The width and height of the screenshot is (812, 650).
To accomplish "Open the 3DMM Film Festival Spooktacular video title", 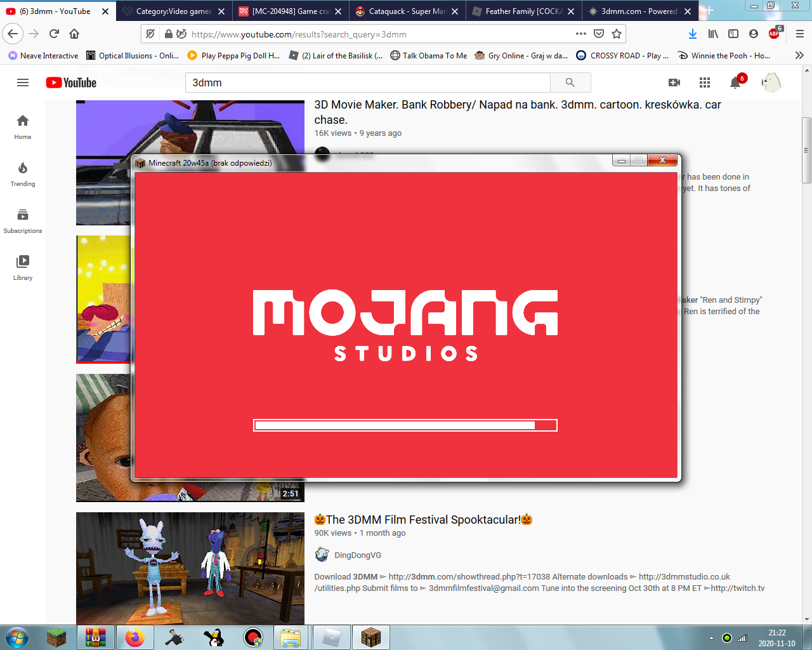I will click(423, 520).
